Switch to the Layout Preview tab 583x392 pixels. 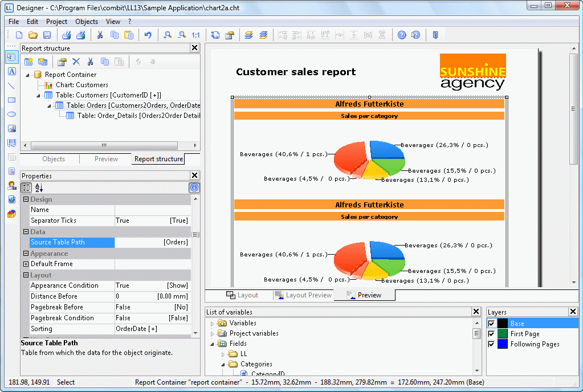pos(303,295)
